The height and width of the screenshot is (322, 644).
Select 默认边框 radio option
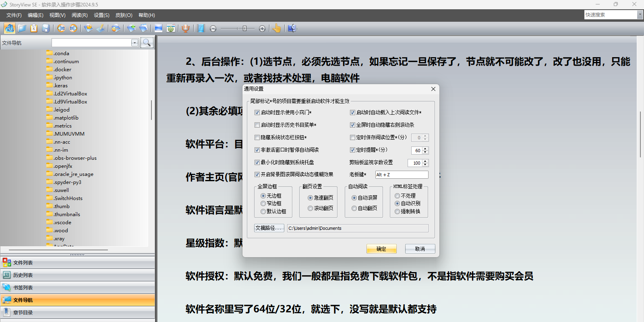pyautogui.click(x=263, y=211)
